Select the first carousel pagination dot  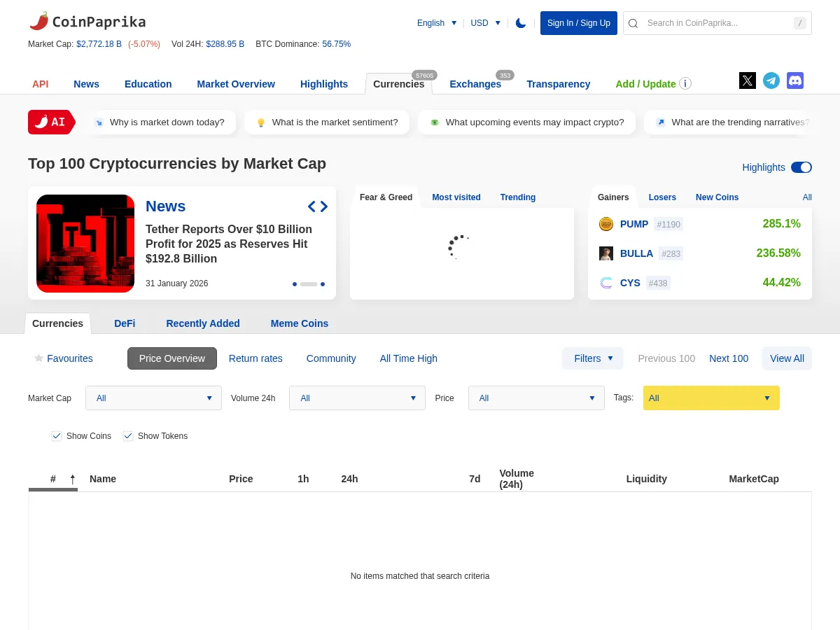(295, 284)
